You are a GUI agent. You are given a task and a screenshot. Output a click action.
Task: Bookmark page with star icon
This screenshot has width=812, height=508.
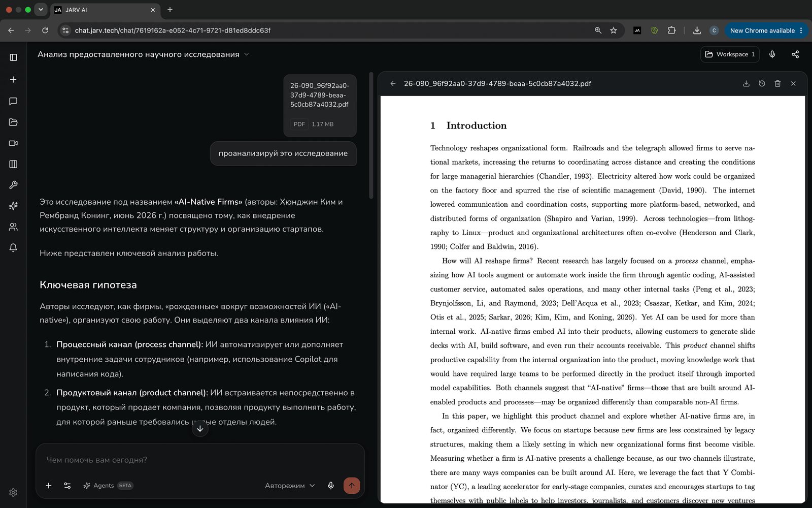click(614, 30)
